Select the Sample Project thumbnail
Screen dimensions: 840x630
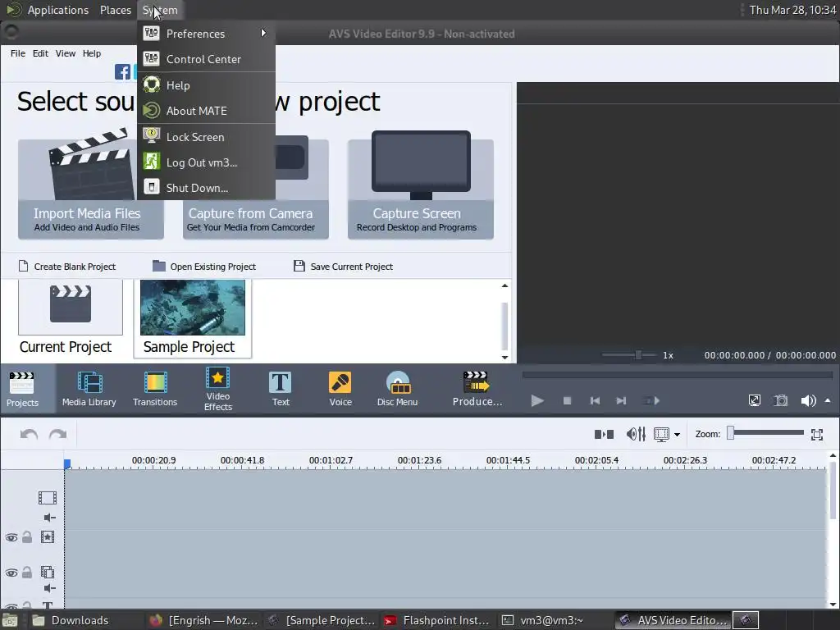(x=192, y=317)
